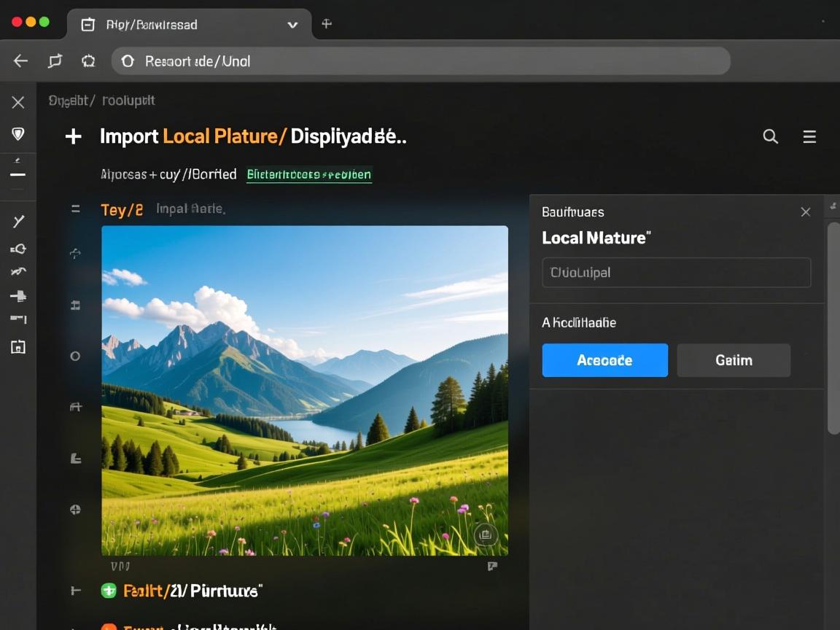Click the calendar-like icon at sidebar bottom

coord(18,347)
